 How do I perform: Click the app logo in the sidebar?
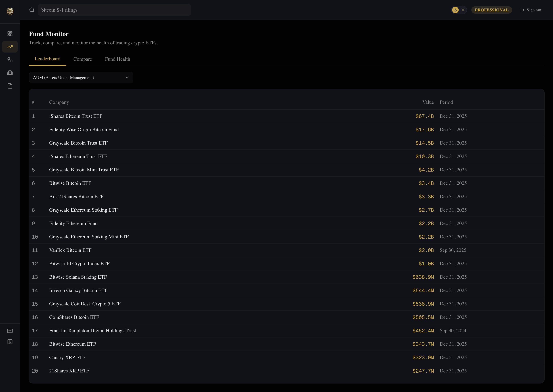(10, 11)
